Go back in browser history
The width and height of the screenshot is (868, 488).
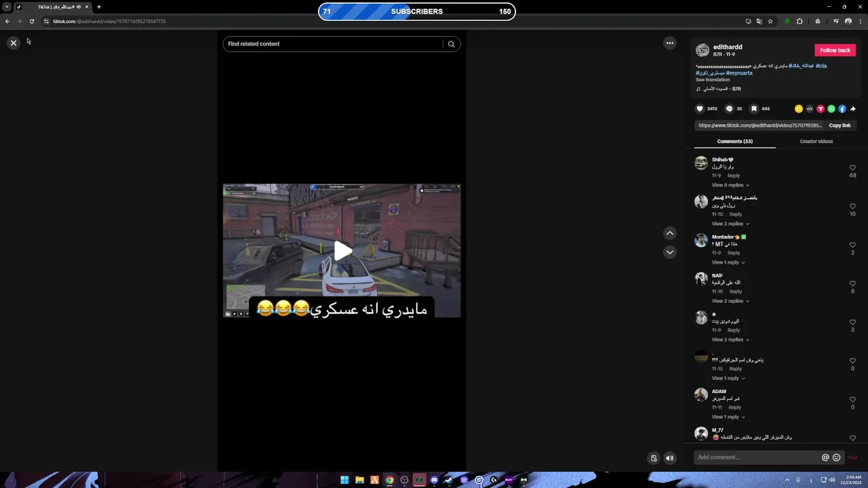7,21
